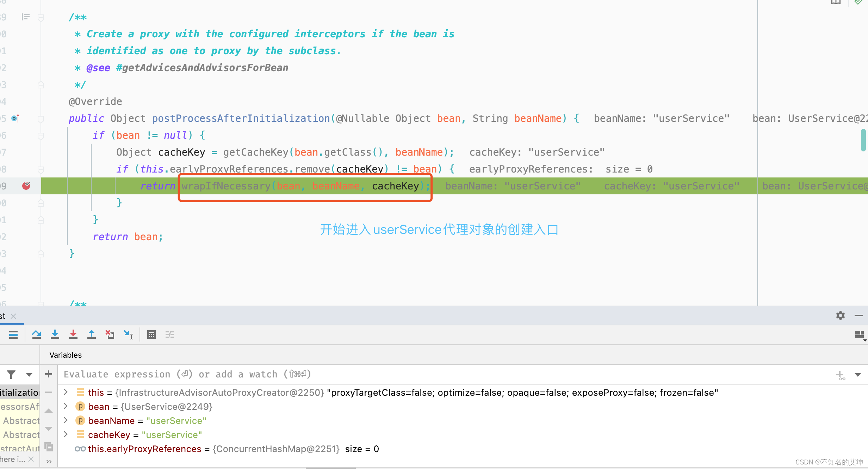Viewport: 868px width, 469px height.
Task: Click Show Execution Point lines icon
Action: pos(13,334)
